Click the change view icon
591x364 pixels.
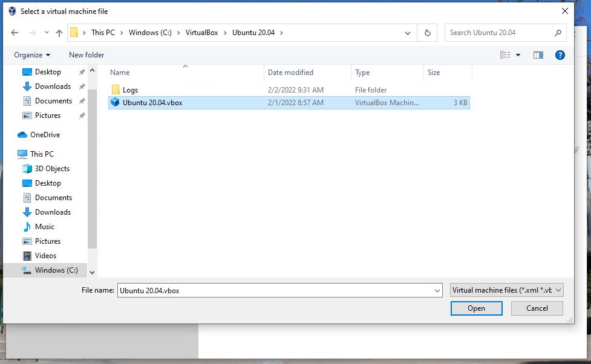tap(505, 55)
